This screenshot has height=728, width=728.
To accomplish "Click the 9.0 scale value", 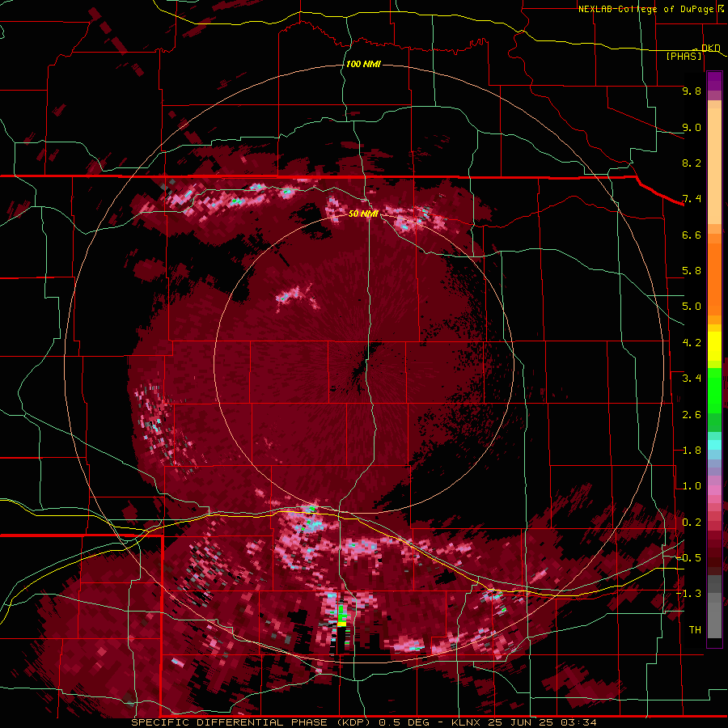I will pos(692,127).
